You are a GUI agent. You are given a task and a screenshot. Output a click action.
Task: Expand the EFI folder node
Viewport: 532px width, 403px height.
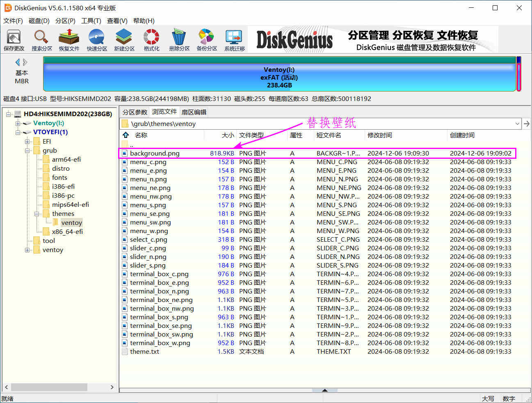[x=27, y=142]
